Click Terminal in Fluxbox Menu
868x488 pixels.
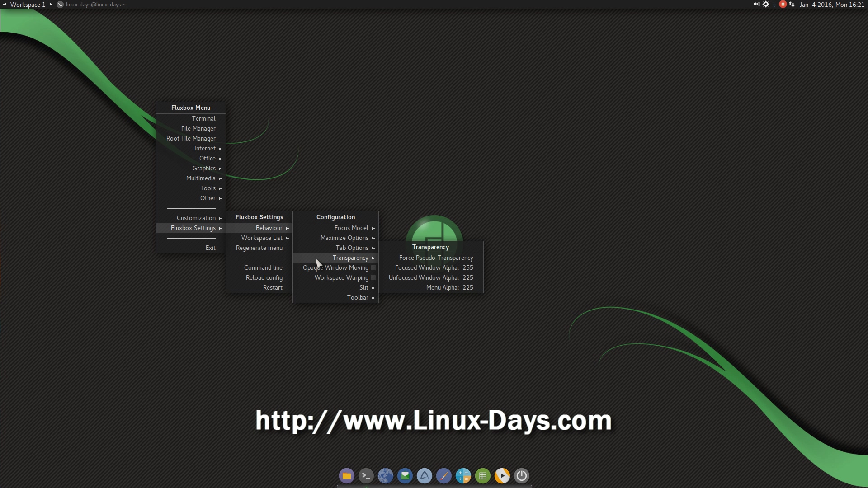pos(191,118)
